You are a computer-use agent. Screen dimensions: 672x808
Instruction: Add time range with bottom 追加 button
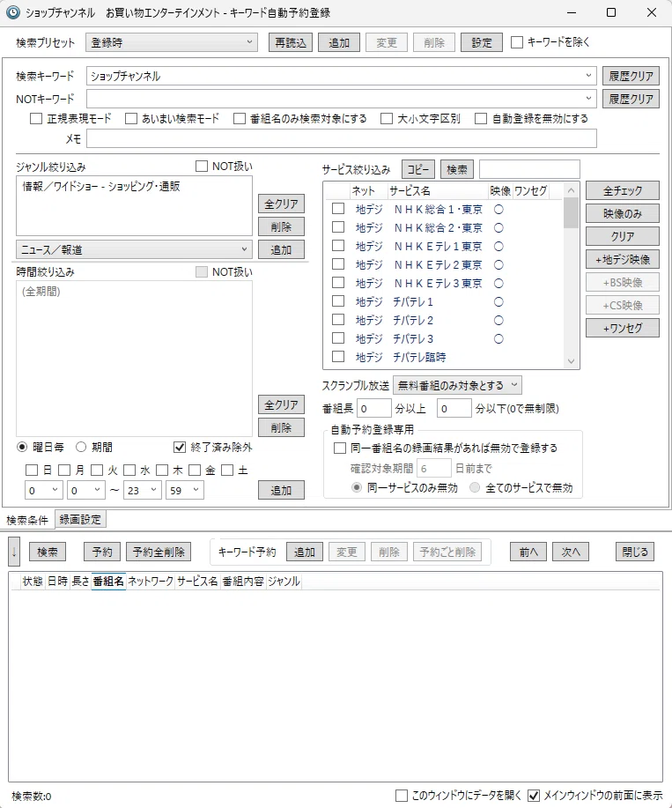tap(281, 490)
